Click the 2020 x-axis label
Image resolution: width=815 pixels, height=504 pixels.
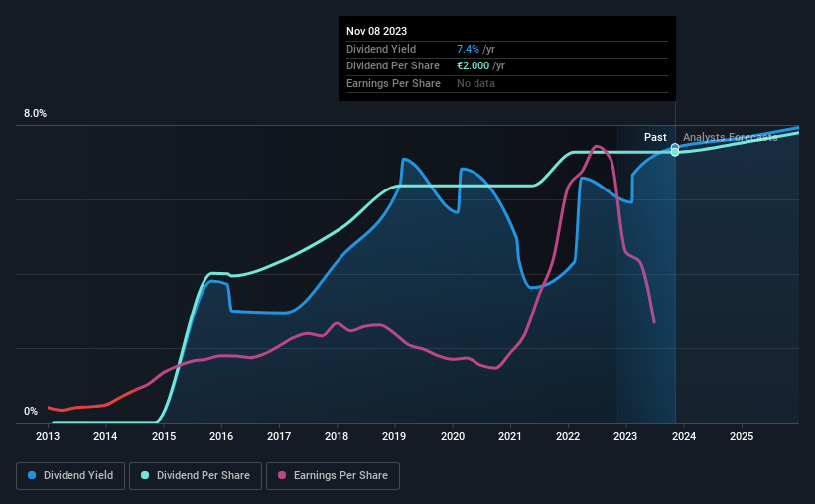[x=453, y=436]
